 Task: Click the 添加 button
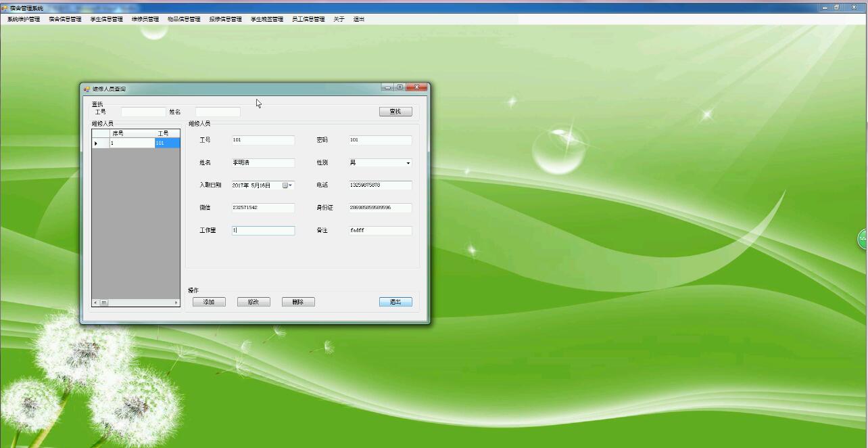click(x=209, y=302)
